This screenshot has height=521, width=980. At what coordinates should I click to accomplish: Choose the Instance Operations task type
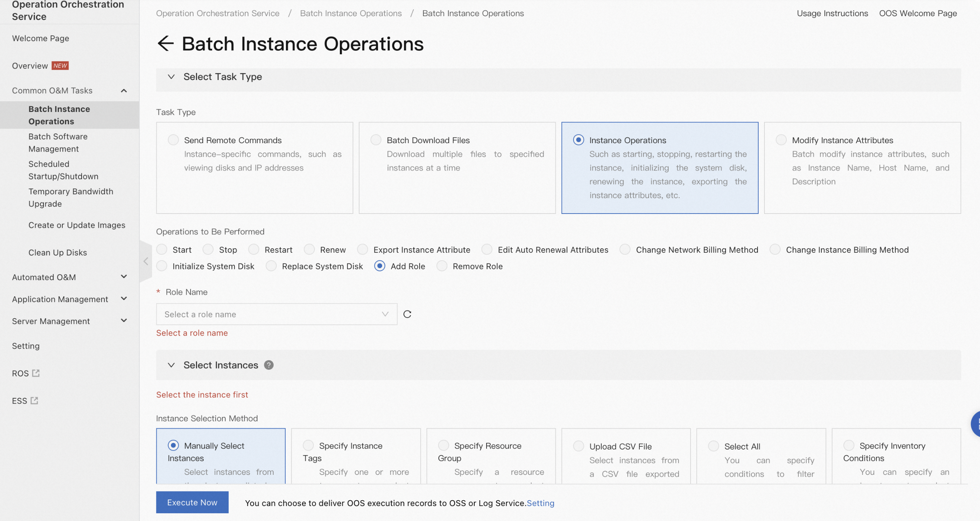click(x=578, y=140)
